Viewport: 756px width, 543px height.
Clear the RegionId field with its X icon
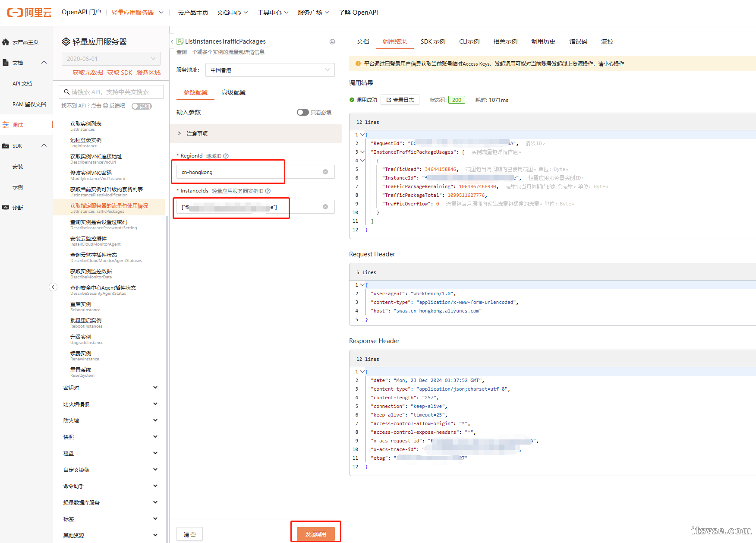[x=325, y=172]
